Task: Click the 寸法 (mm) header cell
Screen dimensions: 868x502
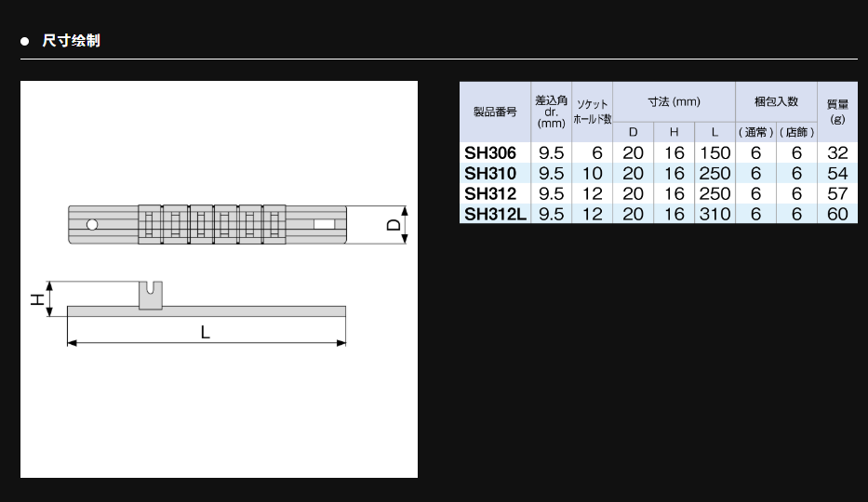Action: (674, 101)
